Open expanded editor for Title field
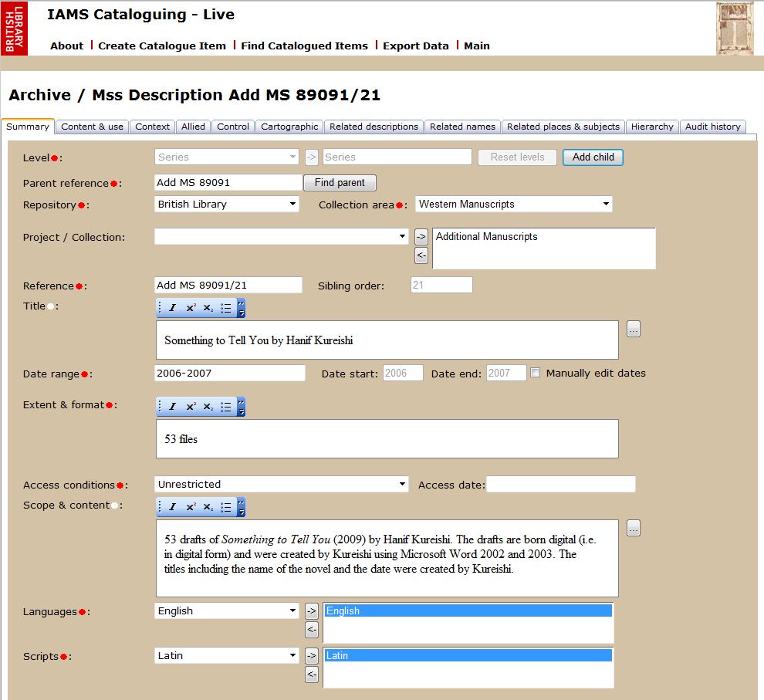Image resolution: width=764 pixels, height=700 pixels. (x=634, y=330)
